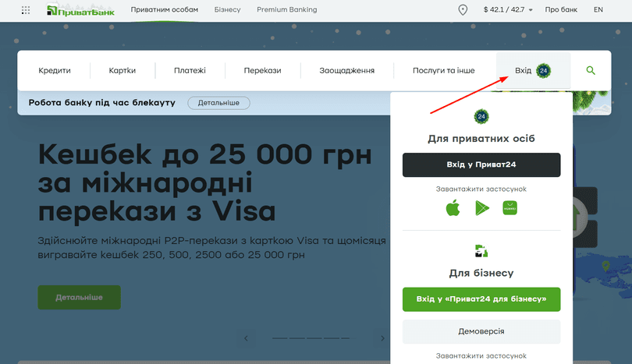The image size is (632, 364).
Task: Click Для бізнесу heading
Action: 481,273
